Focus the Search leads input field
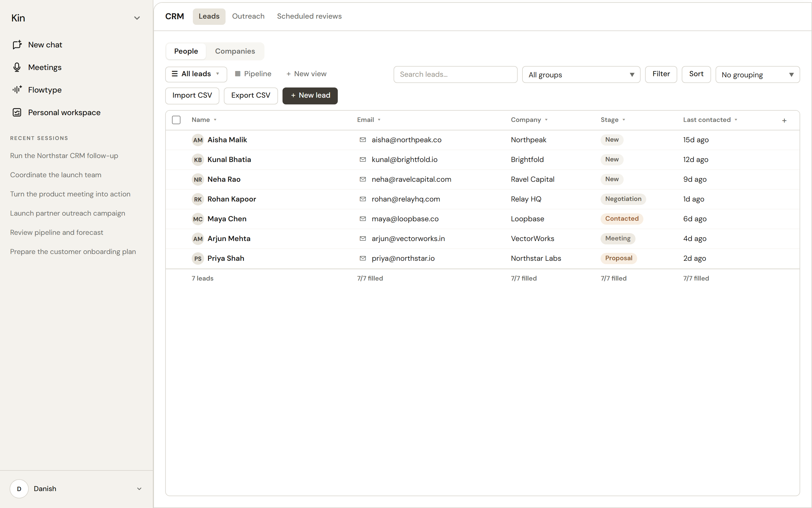Screen dimensions: 812x508 click(455, 75)
